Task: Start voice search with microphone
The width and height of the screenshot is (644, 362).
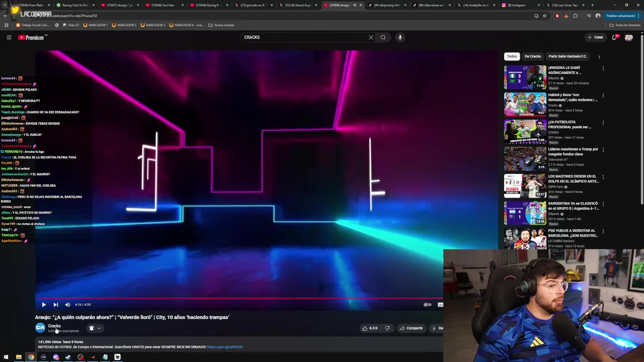Action: point(400,37)
